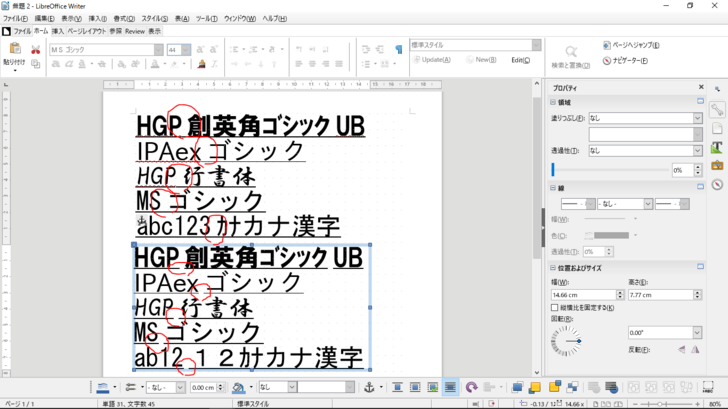Click the wrap off icon after anchor
The image size is (728, 409).
point(397,387)
